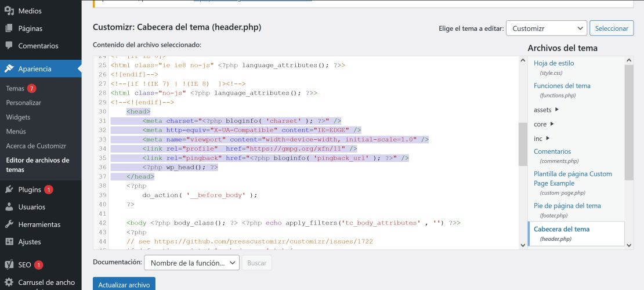The image size is (644, 290).
Task: Open the Widgets submenu item
Action: 18,117
